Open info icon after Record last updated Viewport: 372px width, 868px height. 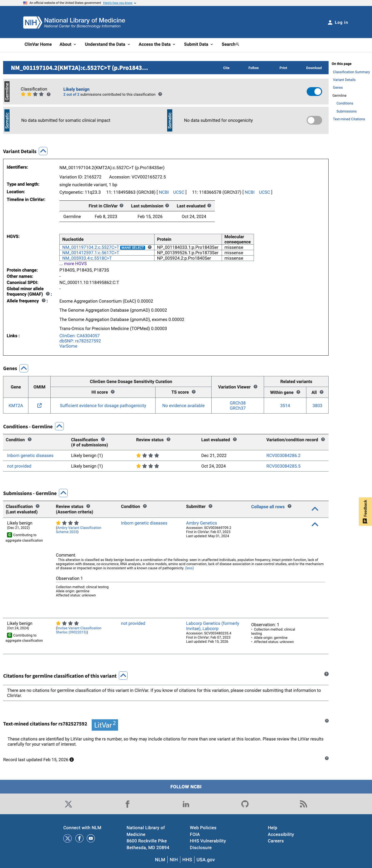tap(72, 759)
